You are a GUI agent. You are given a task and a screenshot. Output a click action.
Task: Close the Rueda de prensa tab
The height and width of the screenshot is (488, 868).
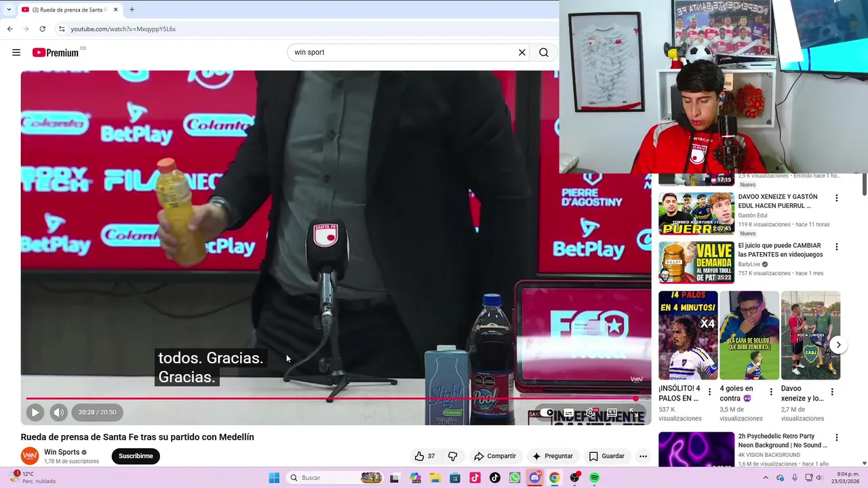click(x=115, y=9)
